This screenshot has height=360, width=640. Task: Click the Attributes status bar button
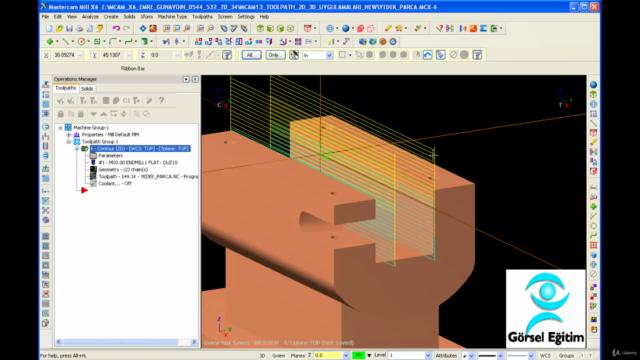[446, 356]
